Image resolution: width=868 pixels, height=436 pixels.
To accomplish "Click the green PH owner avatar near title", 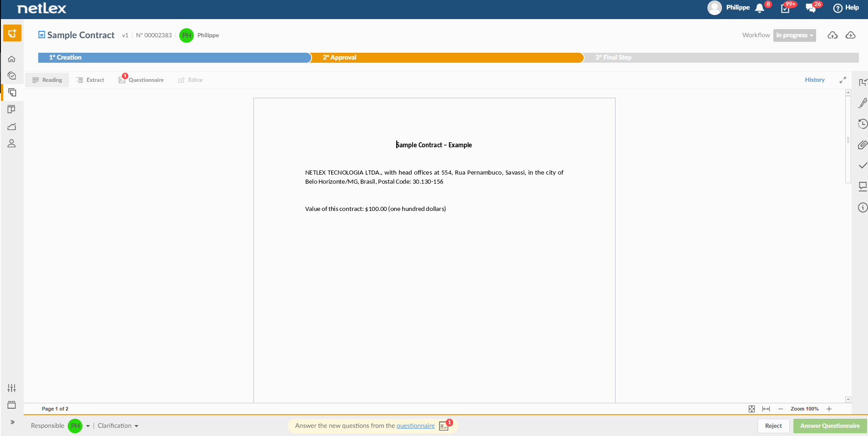I will pos(187,35).
